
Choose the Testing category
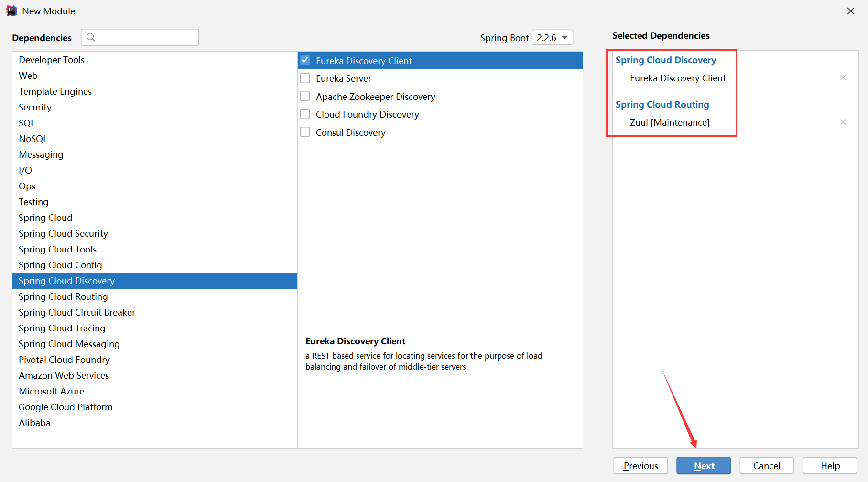click(x=155, y=202)
